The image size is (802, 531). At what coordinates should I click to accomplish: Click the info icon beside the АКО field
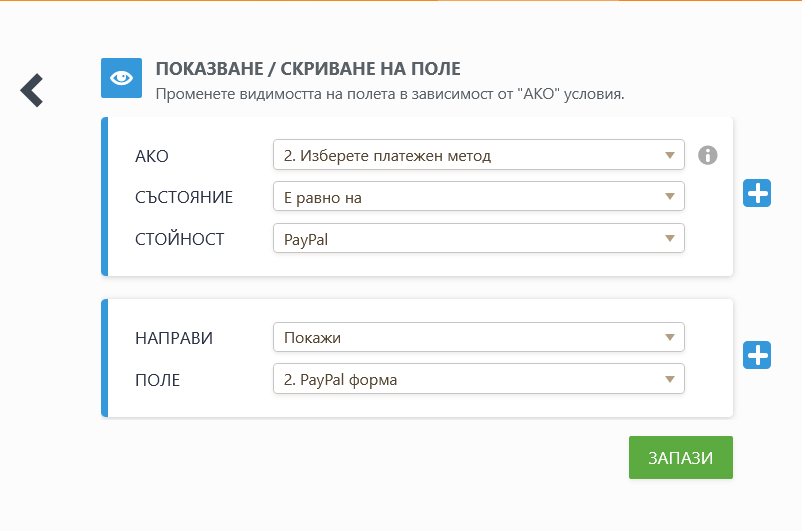[708, 155]
